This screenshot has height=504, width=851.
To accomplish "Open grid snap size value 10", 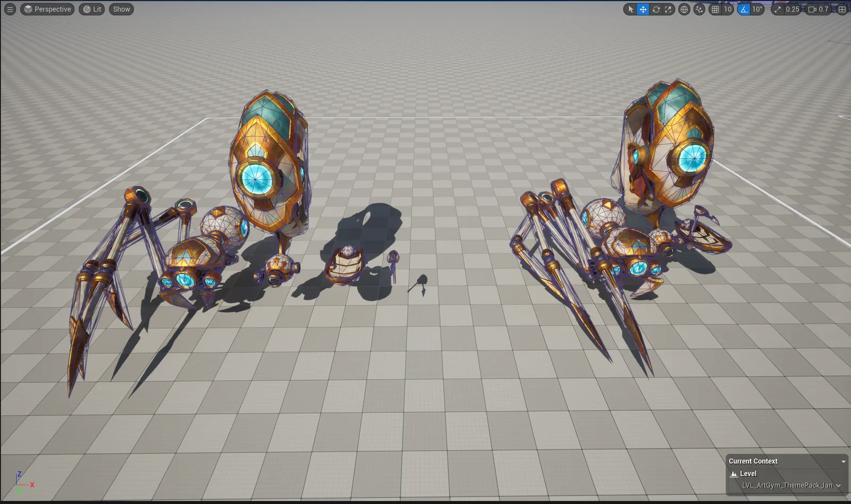I will pyautogui.click(x=728, y=9).
